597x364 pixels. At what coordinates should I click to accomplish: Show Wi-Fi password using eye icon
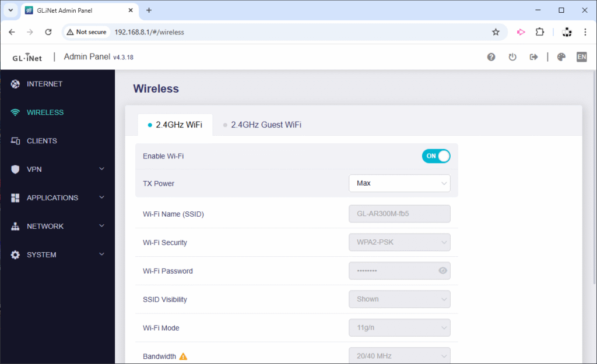443,271
